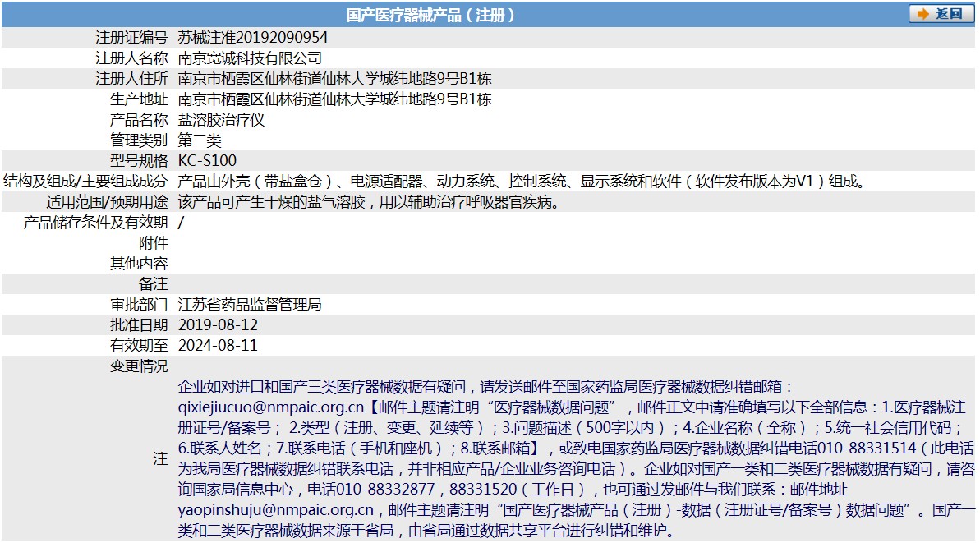Click the label 适用范围/预期用途
Image resolution: width=980 pixels, height=543 pixels.
107,202
